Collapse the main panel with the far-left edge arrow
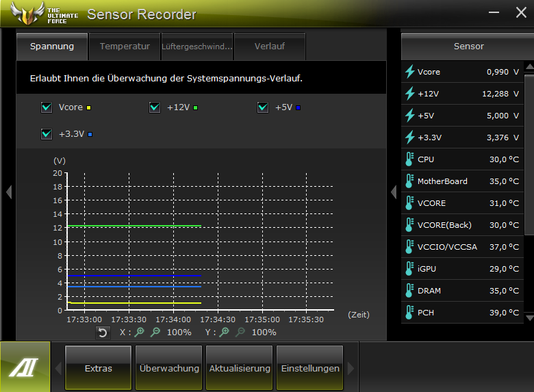 point(9,192)
